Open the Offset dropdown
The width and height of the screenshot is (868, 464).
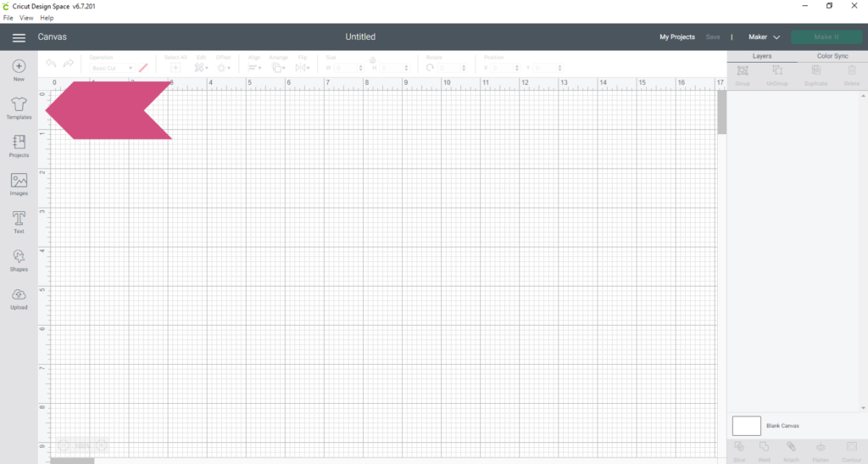[224, 68]
